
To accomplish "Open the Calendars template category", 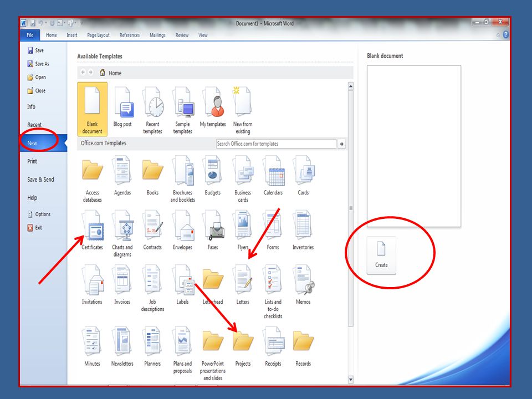I will coord(273,176).
